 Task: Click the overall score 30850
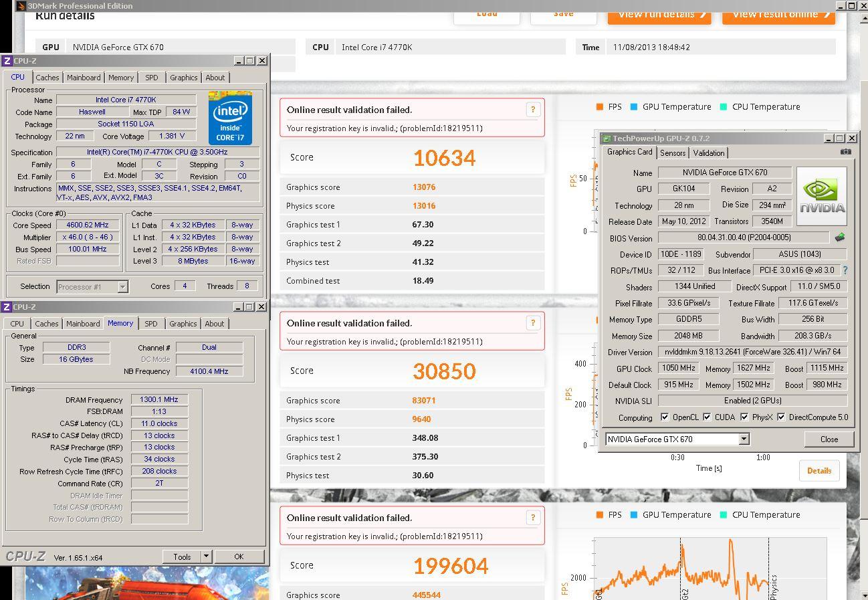[444, 371]
